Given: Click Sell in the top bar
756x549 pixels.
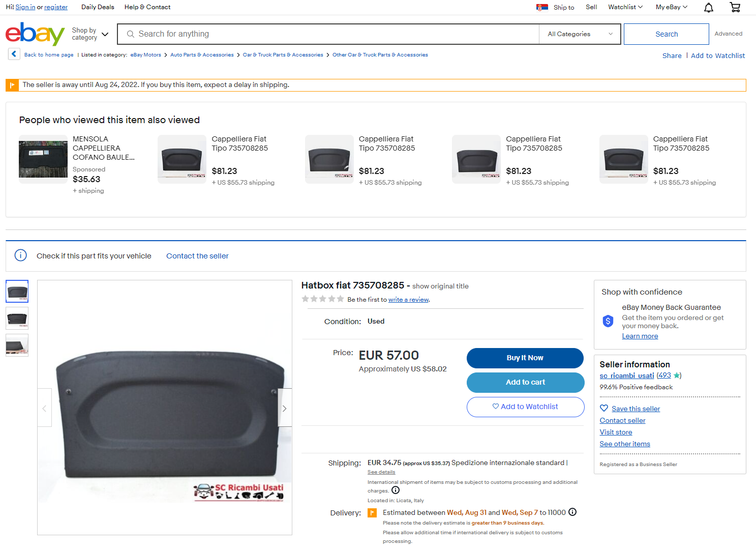Looking at the screenshot, I should [x=591, y=7].
